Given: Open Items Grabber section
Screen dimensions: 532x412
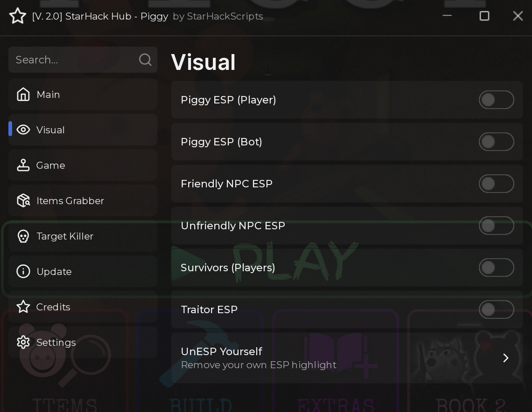Looking at the screenshot, I should point(83,200).
